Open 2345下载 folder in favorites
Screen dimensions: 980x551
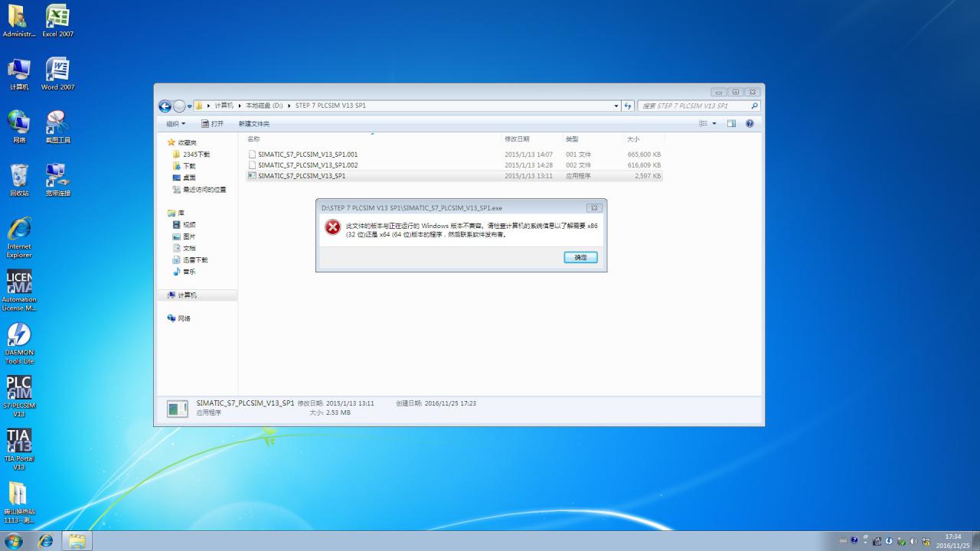point(196,155)
